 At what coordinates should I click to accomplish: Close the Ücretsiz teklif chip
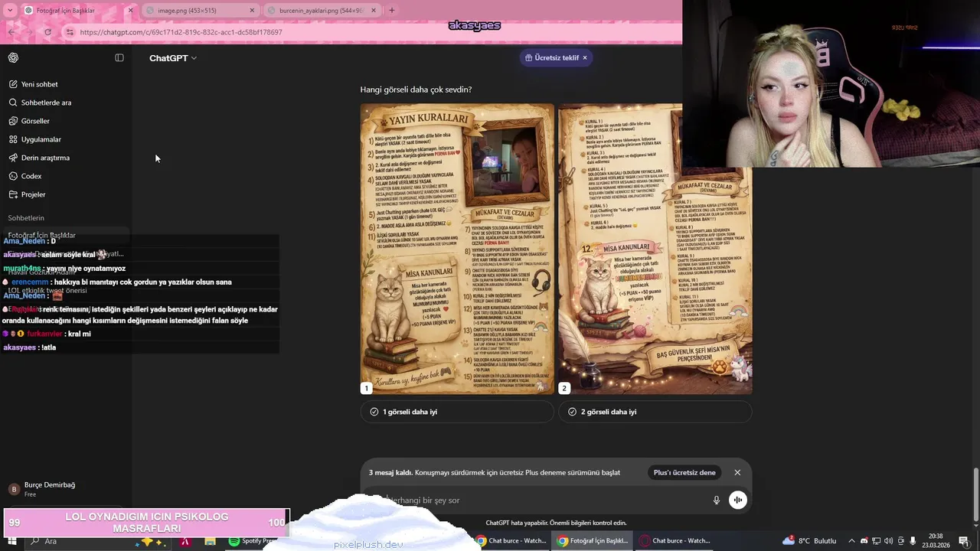[585, 58]
